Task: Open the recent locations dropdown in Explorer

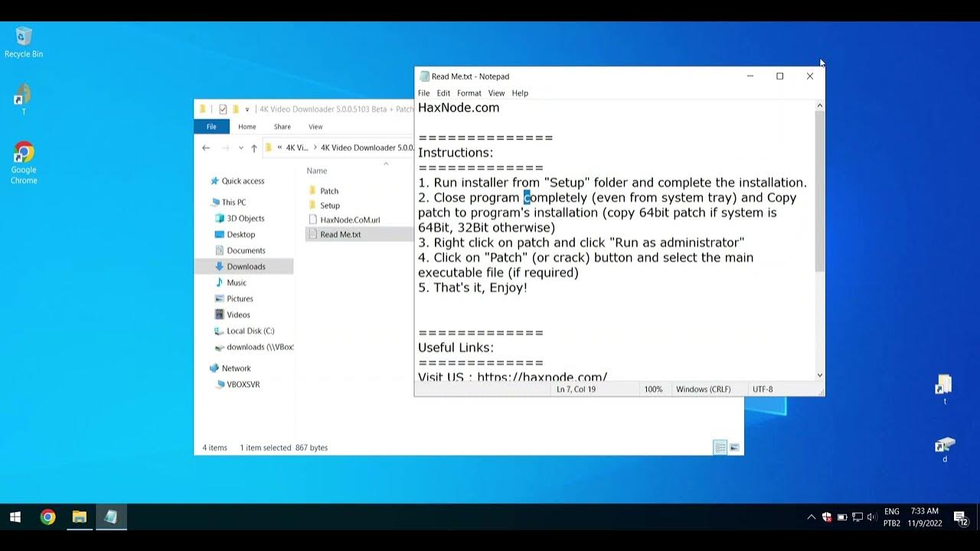Action: 241,148
